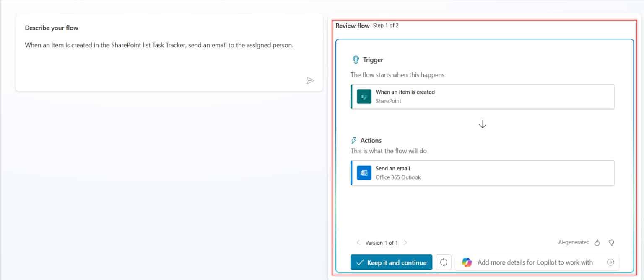Select the When an item is created card
Viewport: 644px width, 280px height.
pyautogui.click(x=482, y=97)
